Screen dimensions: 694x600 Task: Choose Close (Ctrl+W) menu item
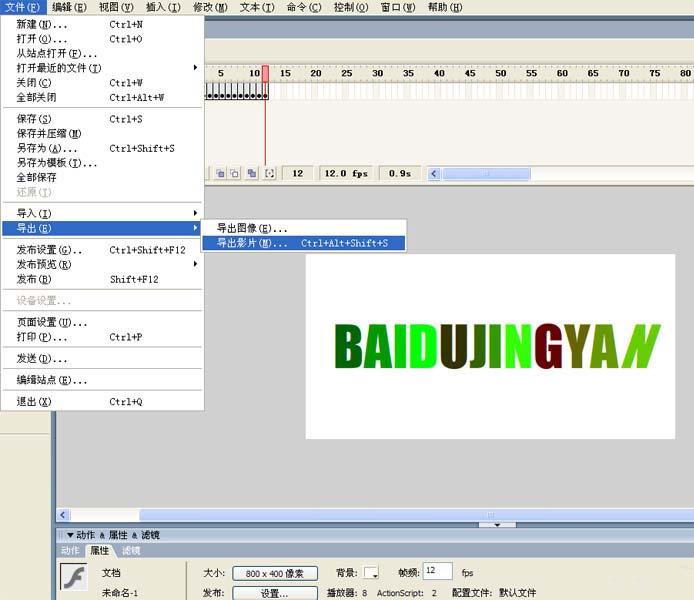[102, 83]
